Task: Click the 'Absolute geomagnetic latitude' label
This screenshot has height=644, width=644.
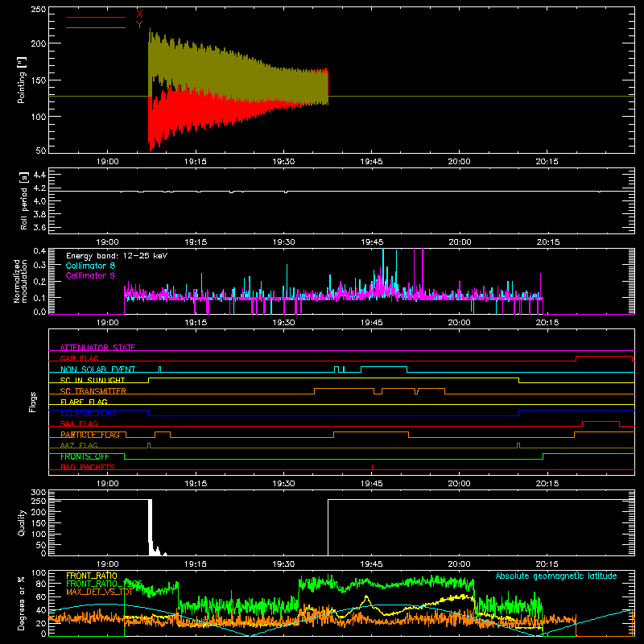Action: [556, 576]
